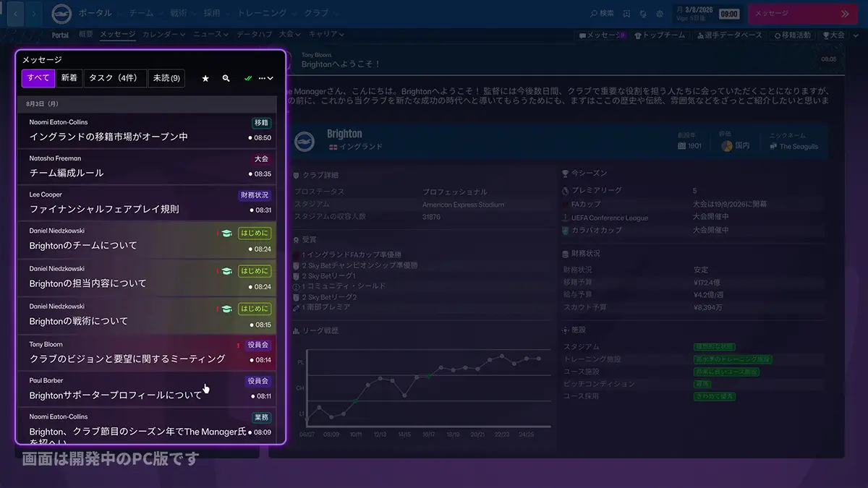Click the メッセージ shortcut in bookmarks bar
This screenshot has height=488, width=868.
pos(602,35)
